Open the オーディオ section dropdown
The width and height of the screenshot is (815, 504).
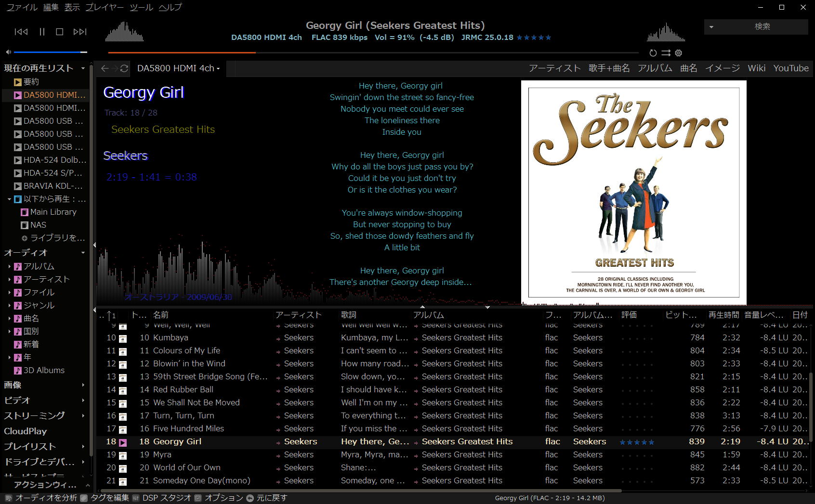[83, 253]
